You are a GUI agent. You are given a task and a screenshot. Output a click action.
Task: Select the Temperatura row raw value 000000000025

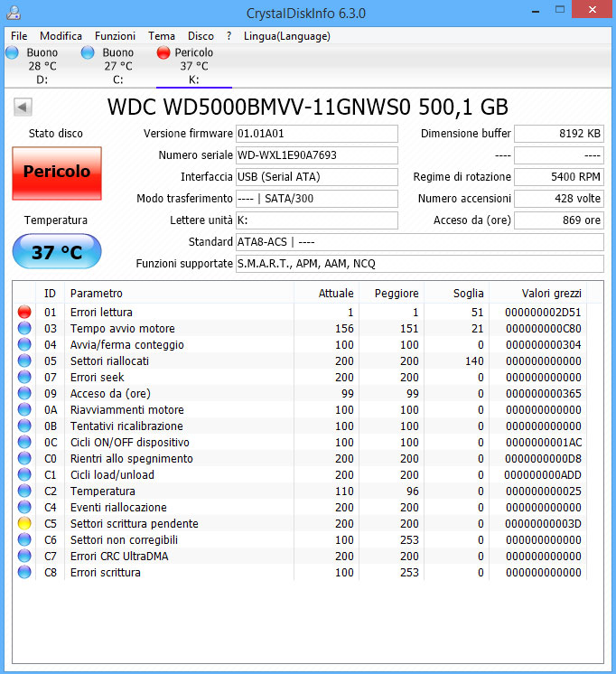(544, 491)
